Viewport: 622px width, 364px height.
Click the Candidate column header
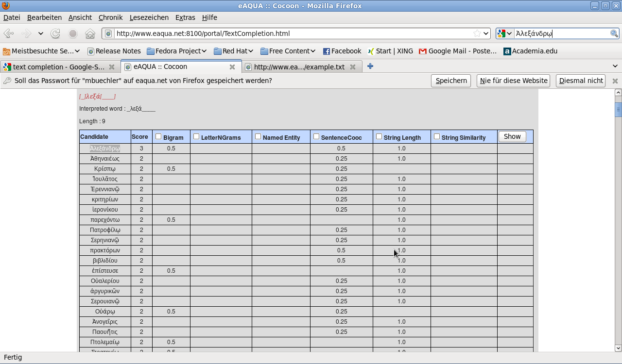tap(105, 137)
